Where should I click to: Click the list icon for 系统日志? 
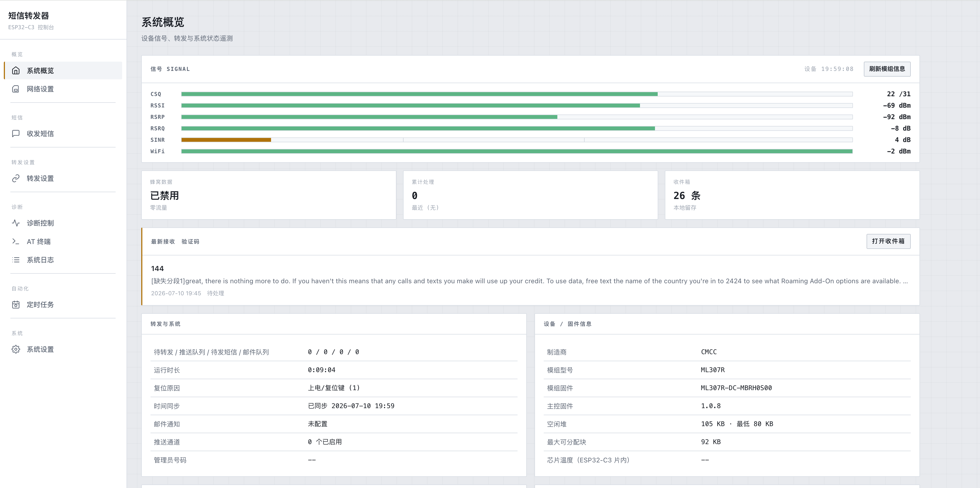click(x=16, y=260)
